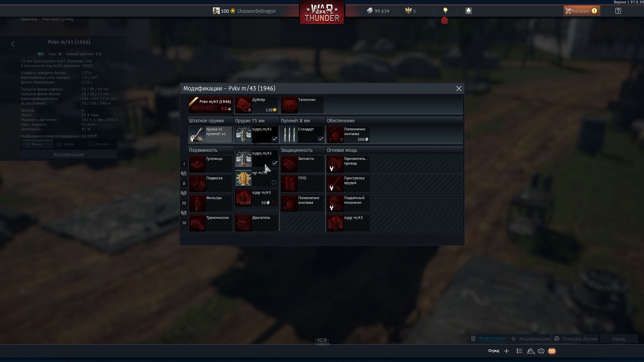Select the sgr m/38 shell radio button
Viewport: 644px width, 362px height.
(x=274, y=183)
